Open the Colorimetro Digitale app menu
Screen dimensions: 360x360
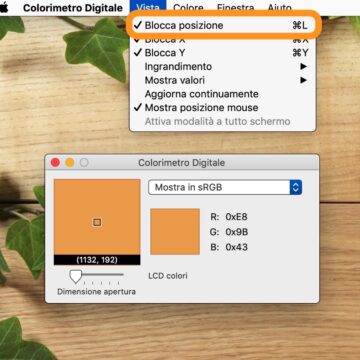73,8
